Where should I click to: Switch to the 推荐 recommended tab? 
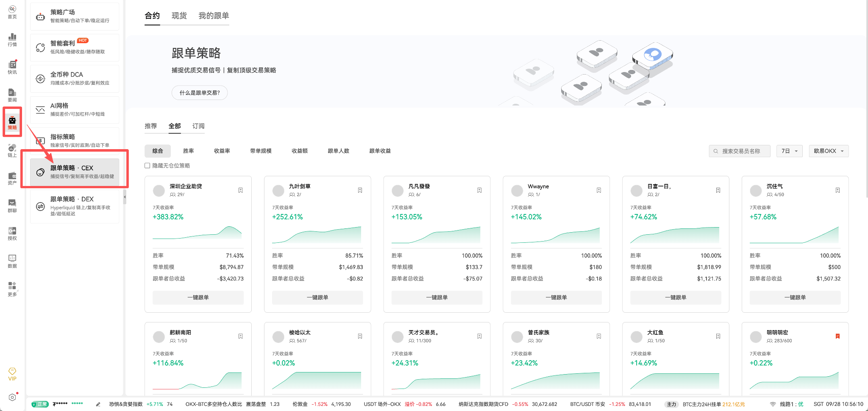point(151,126)
